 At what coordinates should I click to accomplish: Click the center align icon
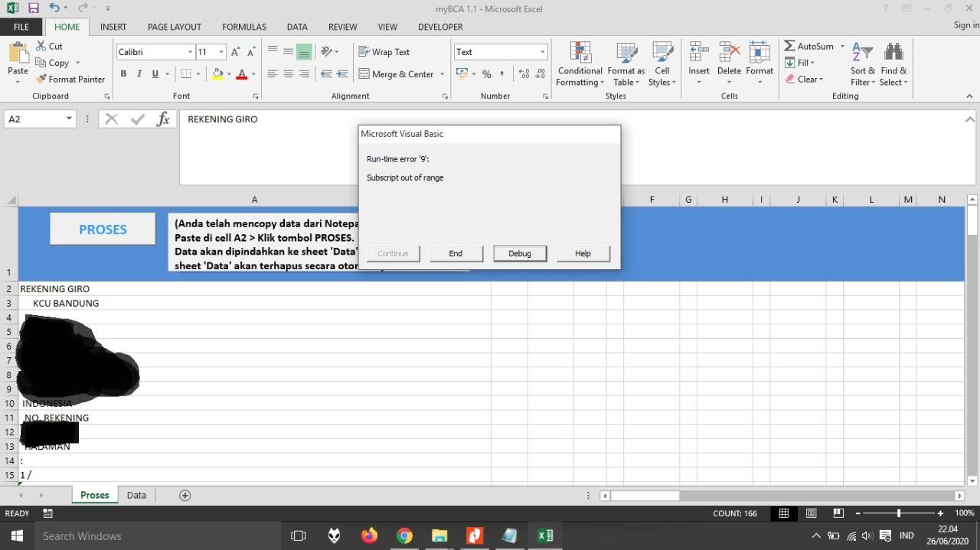288,74
